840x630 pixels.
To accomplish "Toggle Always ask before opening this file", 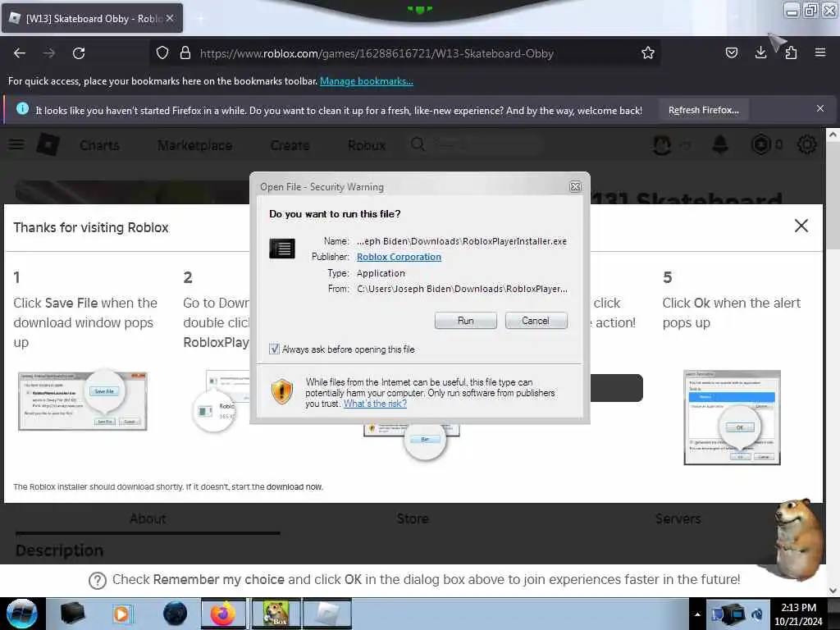I will (274, 349).
